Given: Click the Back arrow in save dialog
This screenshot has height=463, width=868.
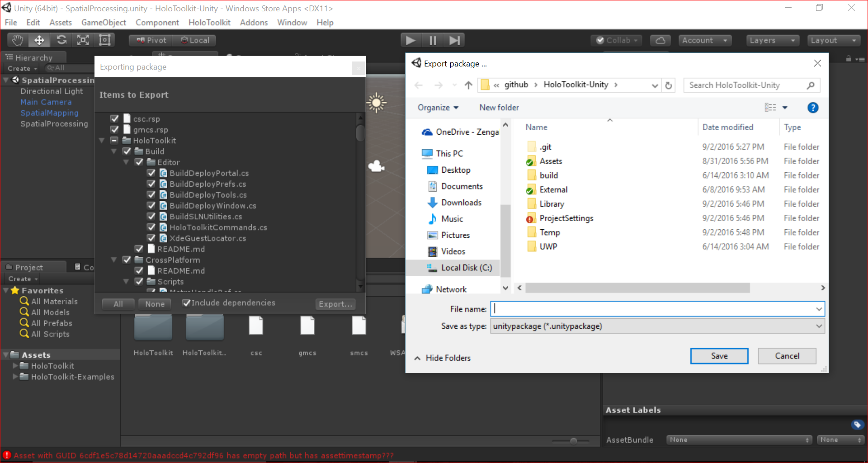Looking at the screenshot, I should point(419,85).
